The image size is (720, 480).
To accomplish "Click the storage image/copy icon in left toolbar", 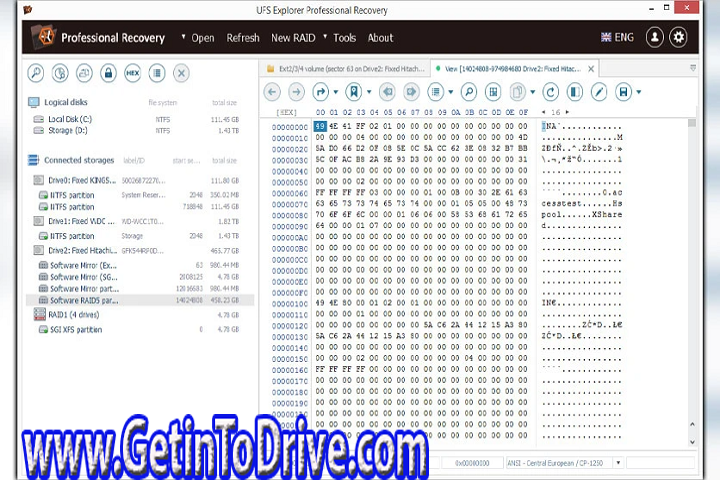I will [x=84, y=73].
